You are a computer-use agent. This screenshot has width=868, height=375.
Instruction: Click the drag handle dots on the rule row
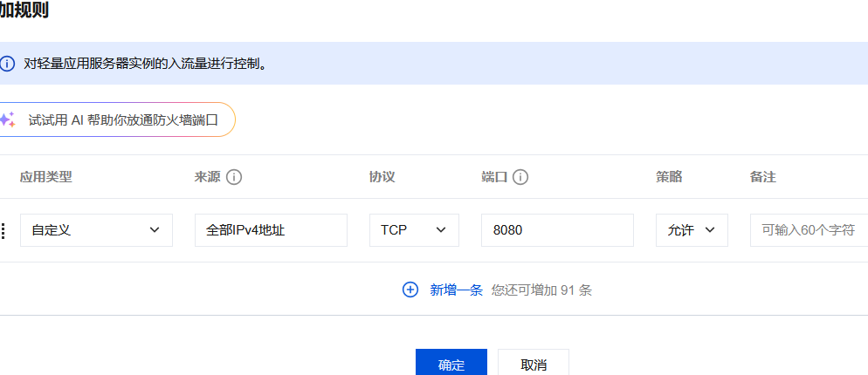pos(3,230)
